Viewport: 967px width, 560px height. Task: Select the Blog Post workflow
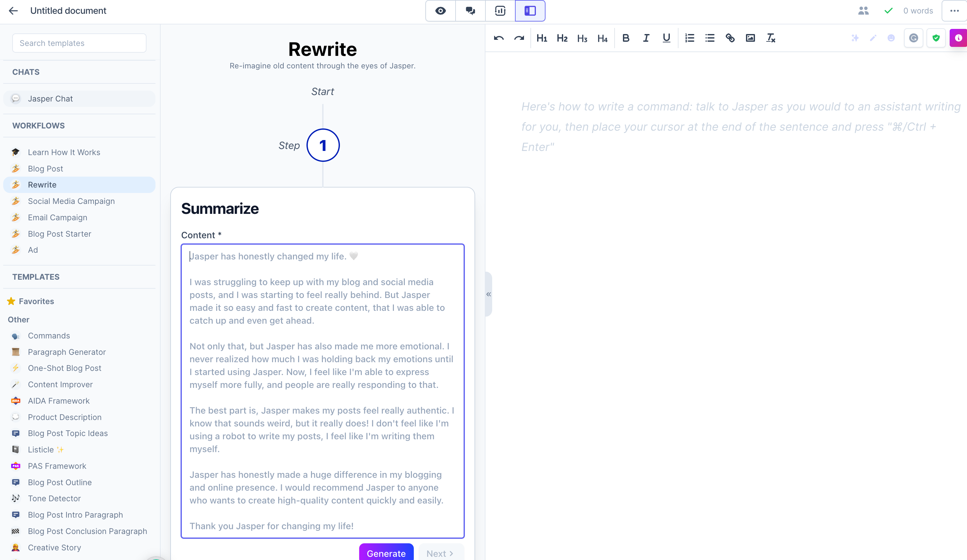coord(45,168)
